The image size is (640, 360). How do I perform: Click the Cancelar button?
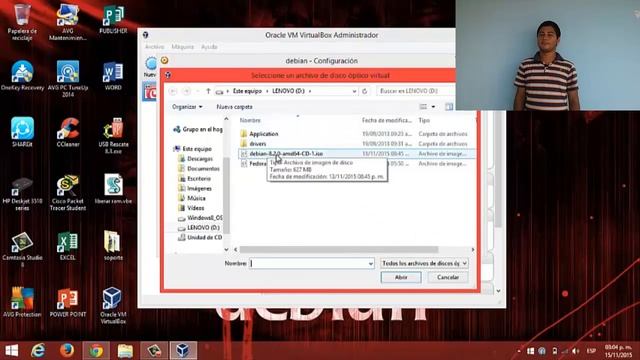[x=448, y=277]
